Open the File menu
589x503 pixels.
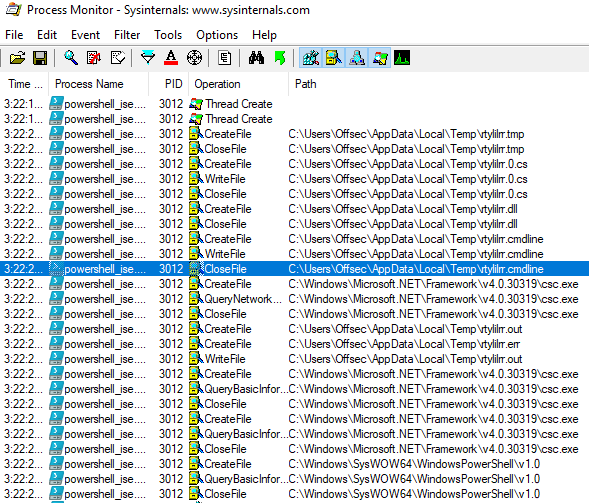click(x=14, y=35)
